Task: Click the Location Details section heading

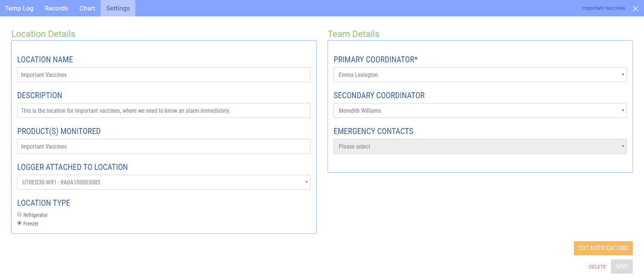Action: 43,34
